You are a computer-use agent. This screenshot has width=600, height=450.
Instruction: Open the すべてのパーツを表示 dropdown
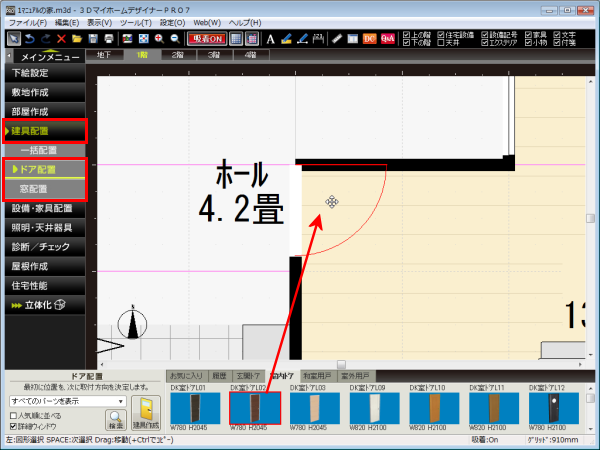118,400
